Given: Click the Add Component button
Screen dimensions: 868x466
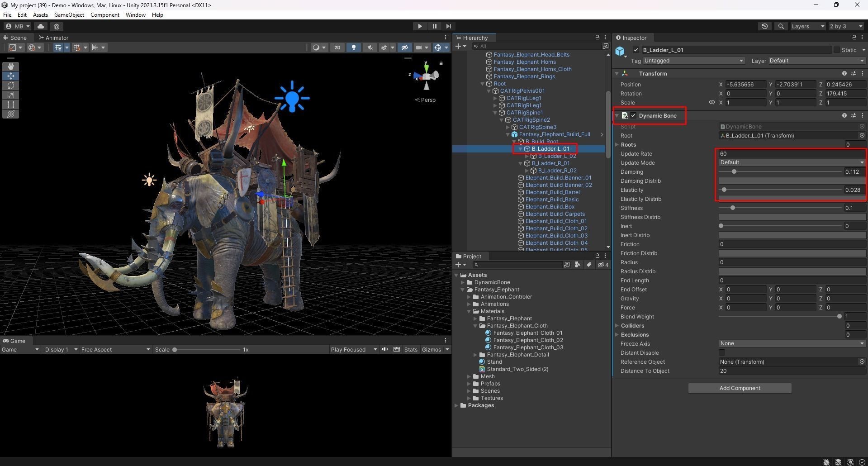Looking at the screenshot, I should pyautogui.click(x=740, y=388).
